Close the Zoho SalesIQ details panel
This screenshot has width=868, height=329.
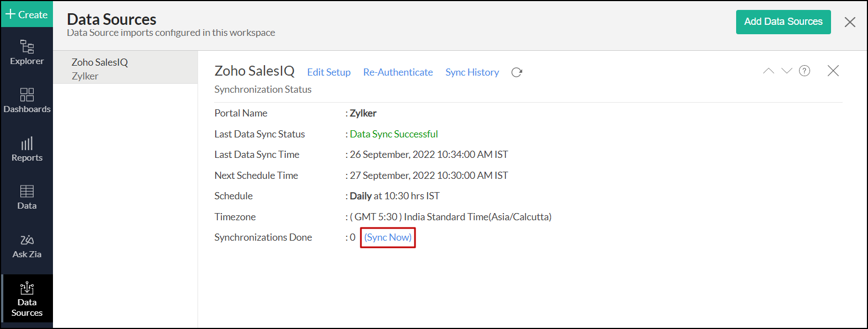pyautogui.click(x=833, y=71)
